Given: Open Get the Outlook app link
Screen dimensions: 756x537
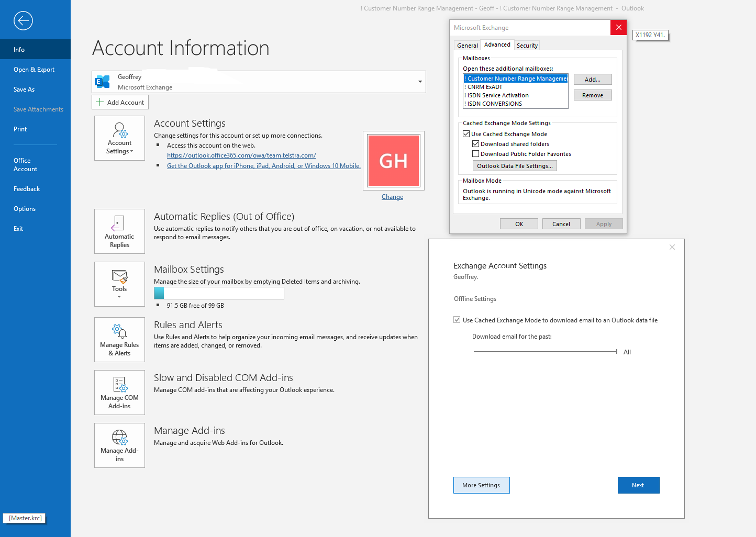Looking at the screenshot, I should 264,166.
